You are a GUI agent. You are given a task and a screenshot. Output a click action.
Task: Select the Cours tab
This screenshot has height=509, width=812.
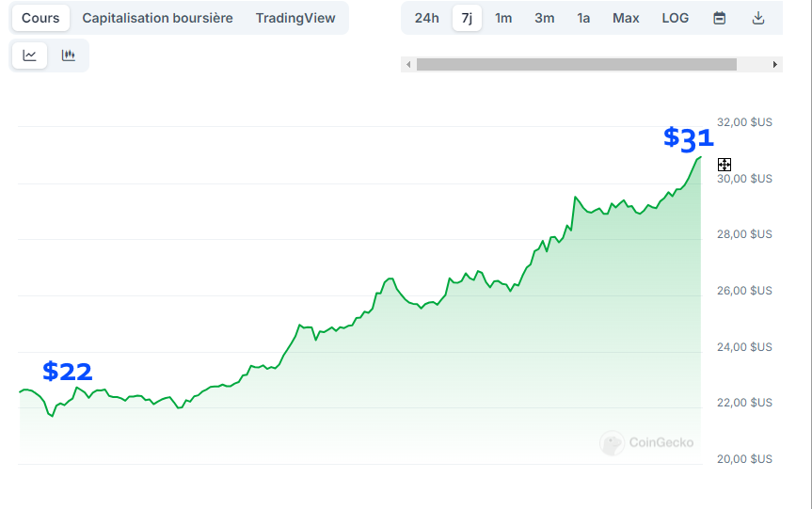(x=40, y=18)
